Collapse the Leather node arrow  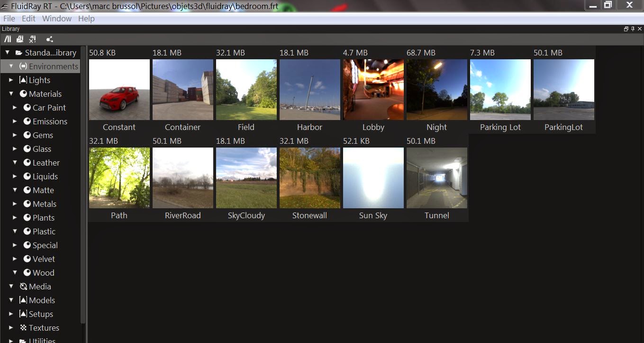(x=15, y=162)
